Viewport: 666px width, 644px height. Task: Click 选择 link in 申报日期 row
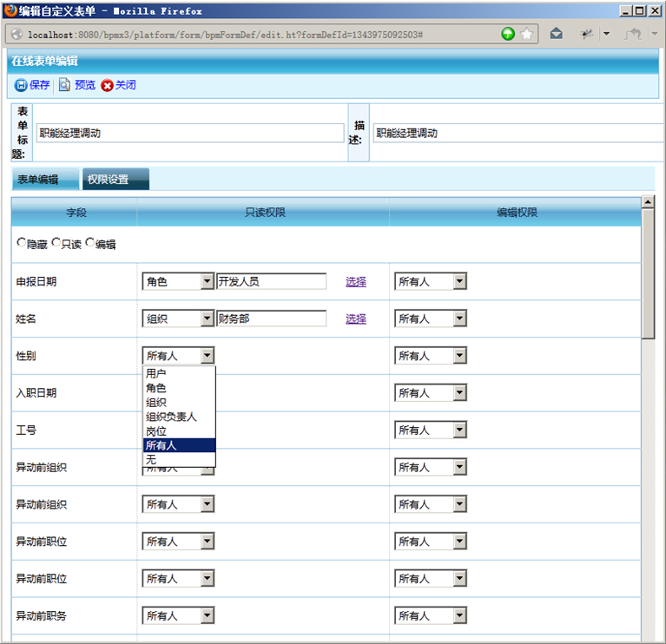pyautogui.click(x=356, y=281)
